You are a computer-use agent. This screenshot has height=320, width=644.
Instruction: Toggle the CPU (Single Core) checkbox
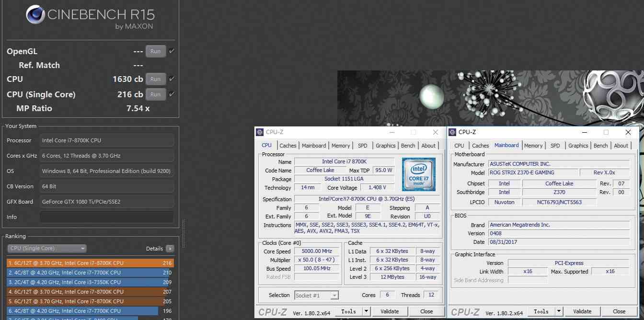(172, 94)
